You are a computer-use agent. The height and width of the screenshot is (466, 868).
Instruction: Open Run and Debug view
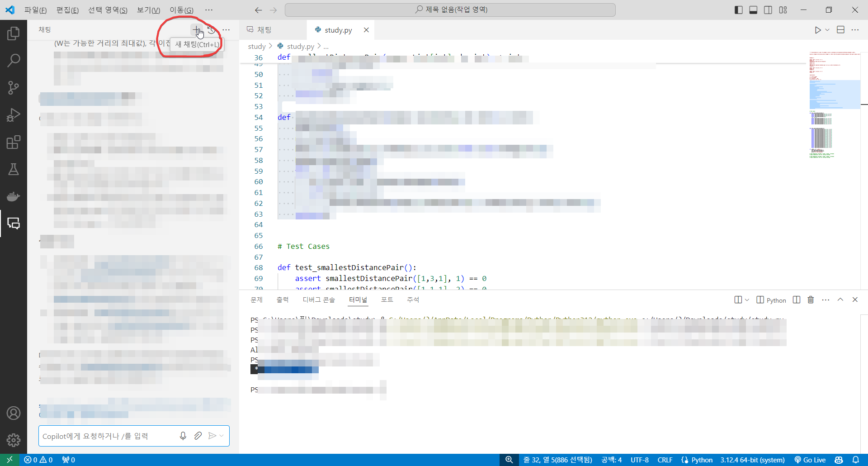tap(14, 115)
